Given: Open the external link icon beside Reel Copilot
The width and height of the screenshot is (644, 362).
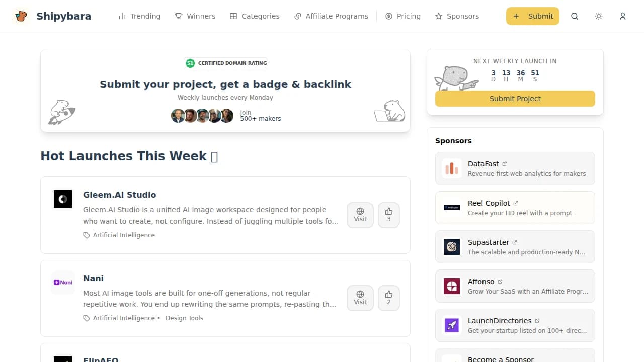Looking at the screenshot, I should pyautogui.click(x=516, y=203).
